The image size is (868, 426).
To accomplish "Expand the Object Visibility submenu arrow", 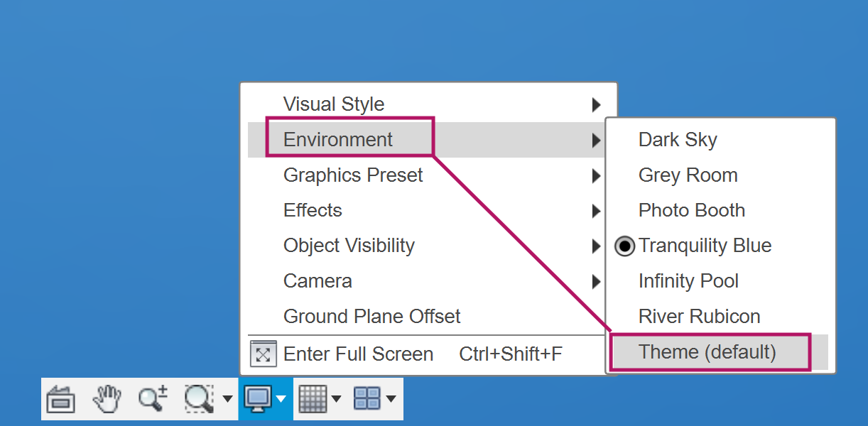I will [597, 246].
